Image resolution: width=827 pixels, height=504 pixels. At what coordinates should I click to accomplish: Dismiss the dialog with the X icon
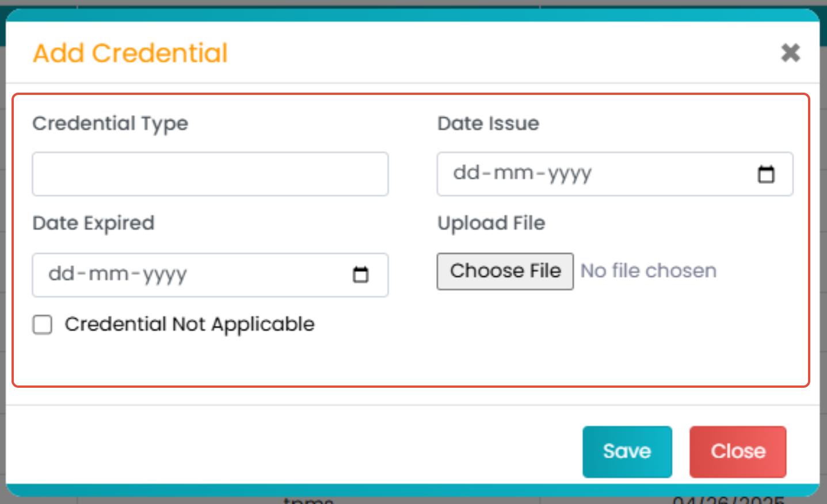[790, 53]
